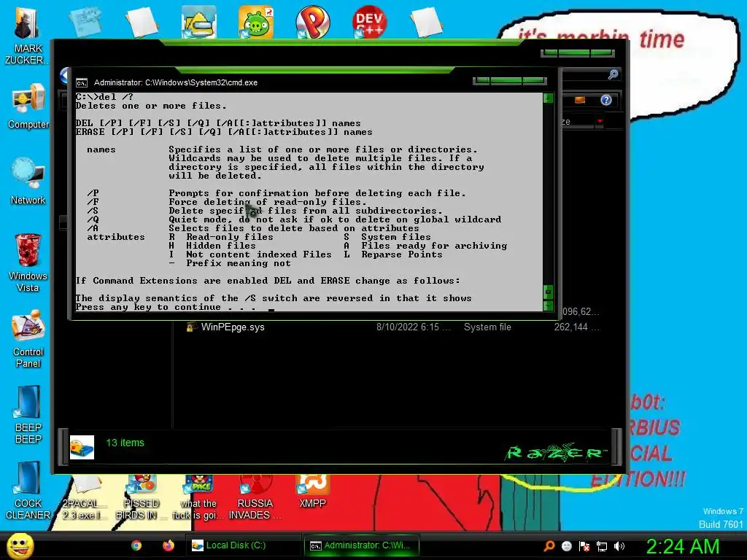Screen dimensions: 747x560
Task: Launch Chrome from the taskbar
Action: [x=136, y=545]
